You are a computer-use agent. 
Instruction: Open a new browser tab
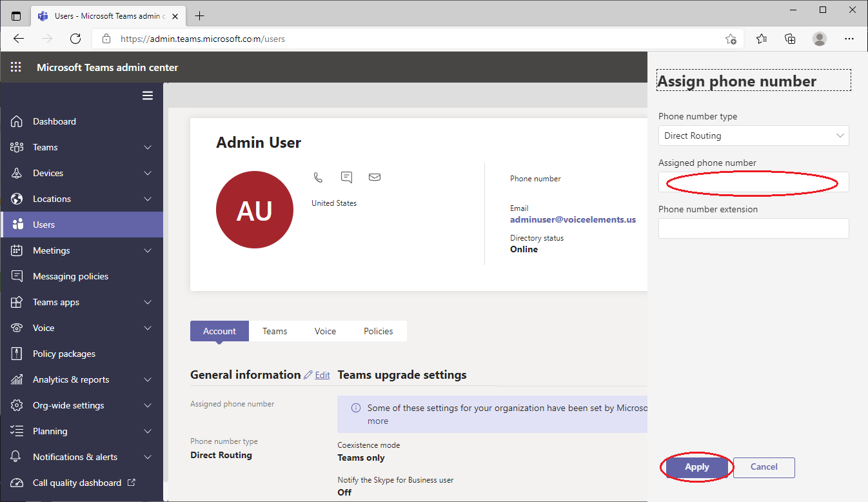(x=199, y=16)
